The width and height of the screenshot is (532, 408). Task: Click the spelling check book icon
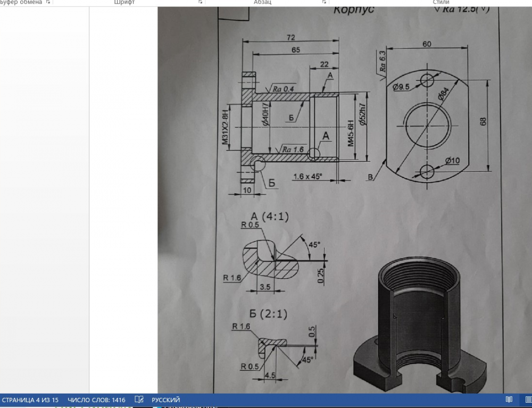(139, 399)
